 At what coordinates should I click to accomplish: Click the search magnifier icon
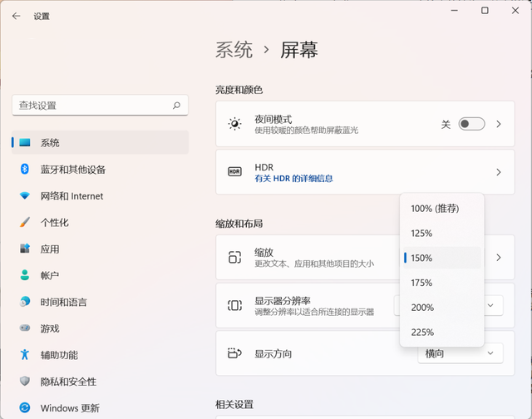tap(176, 106)
